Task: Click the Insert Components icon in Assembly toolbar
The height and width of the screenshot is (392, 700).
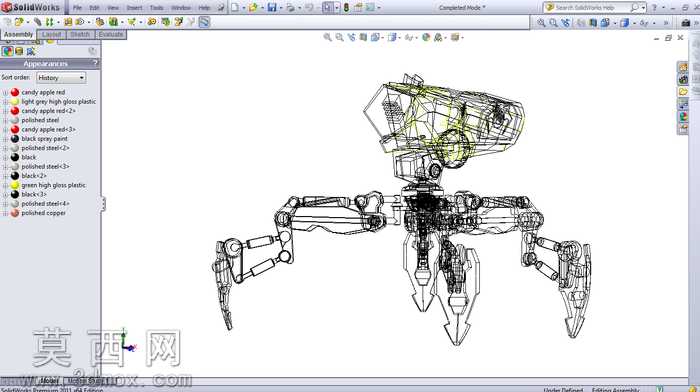Action: click(x=18, y=22)
